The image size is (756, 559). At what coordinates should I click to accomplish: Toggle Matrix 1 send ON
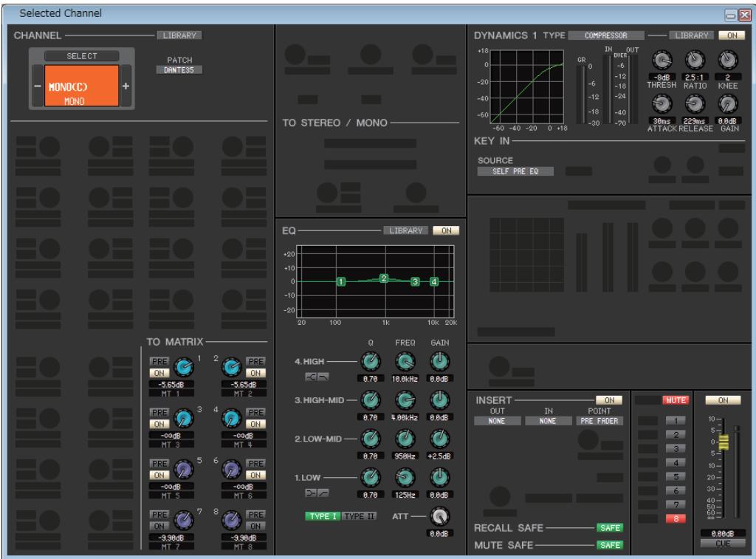(159, 373)
